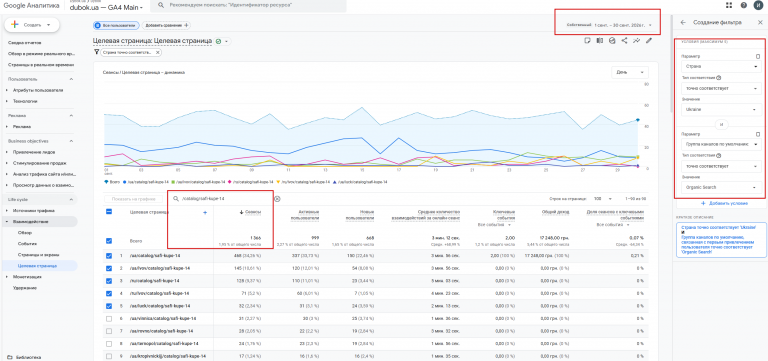Viewport: 768px width, 361px height.
Task: Click the compare columns icon in toolbar
Action: coord(600,41)
